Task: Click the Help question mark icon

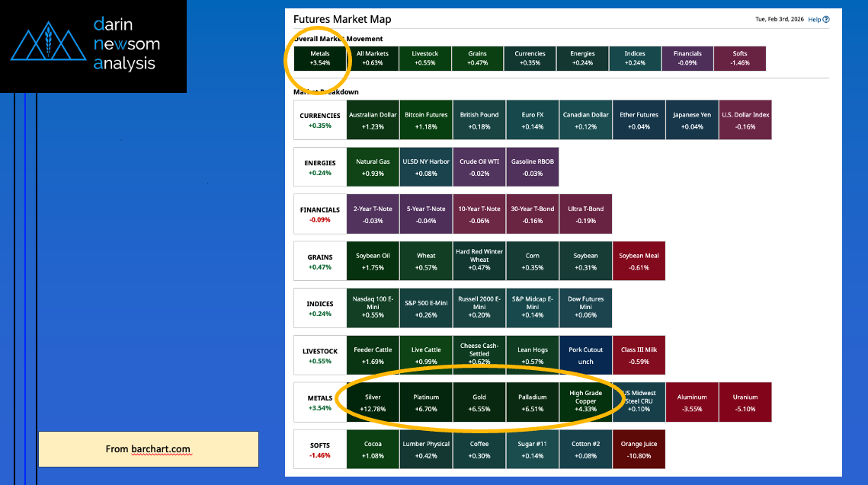Action: click(x=826, y=20)
